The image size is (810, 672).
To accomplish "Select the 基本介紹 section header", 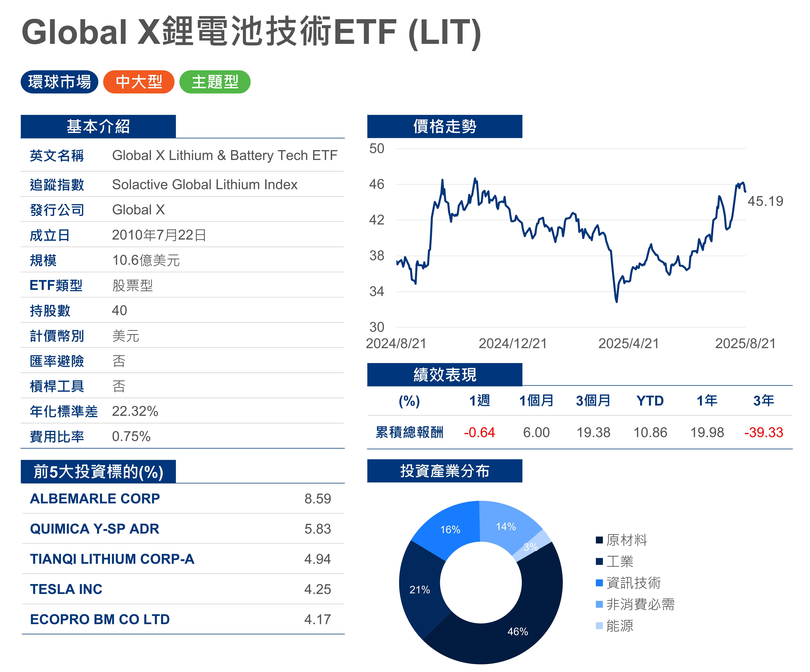I will 98,126.
